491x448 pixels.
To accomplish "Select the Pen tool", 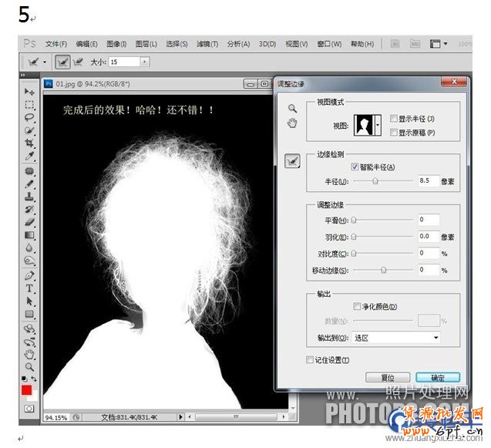I will point(30,275).
